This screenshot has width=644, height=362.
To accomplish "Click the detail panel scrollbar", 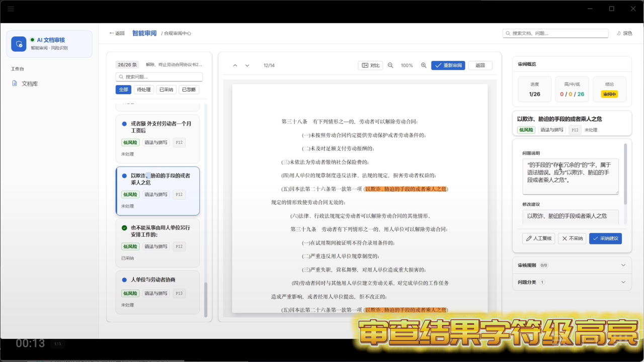I will (x=626, y=174).
